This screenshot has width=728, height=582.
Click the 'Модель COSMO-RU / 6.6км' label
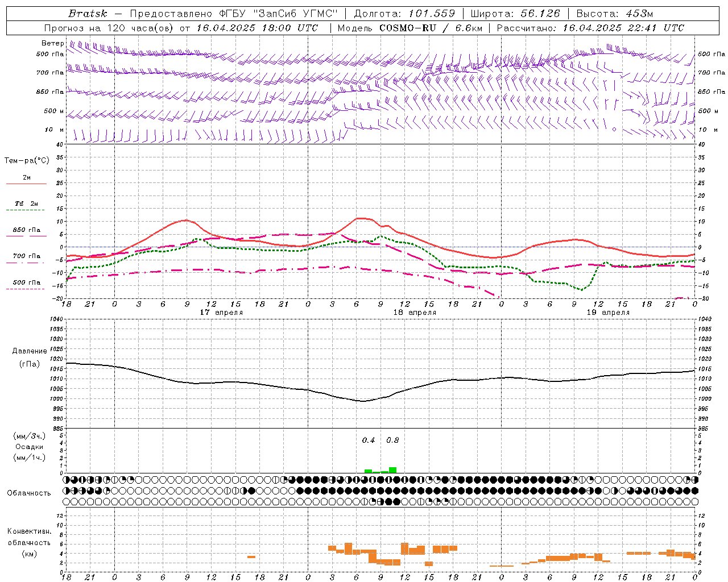tap(409, 28)
